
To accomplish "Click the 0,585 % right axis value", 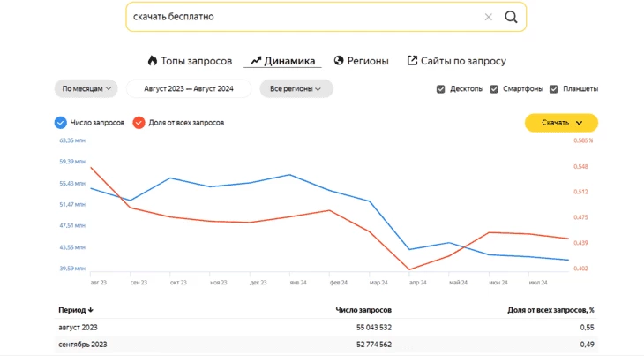I will pyautogui.click(x=583, y=140).
